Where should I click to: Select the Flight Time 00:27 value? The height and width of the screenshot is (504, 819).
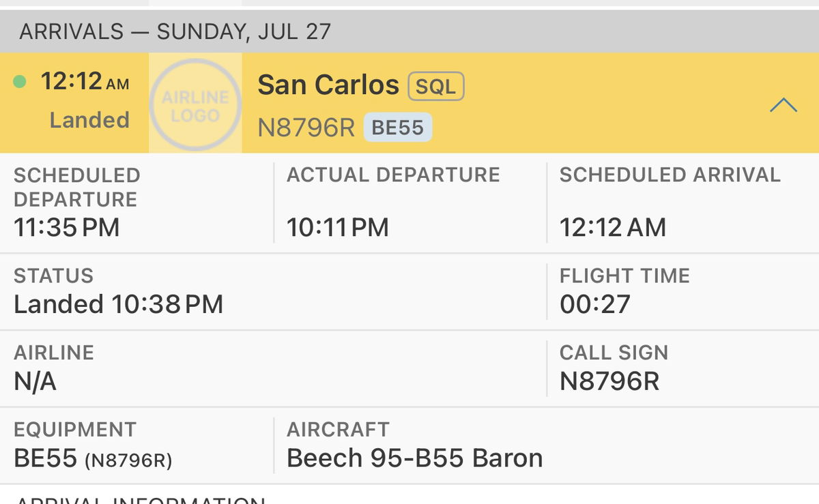click(x=594, y=304)
